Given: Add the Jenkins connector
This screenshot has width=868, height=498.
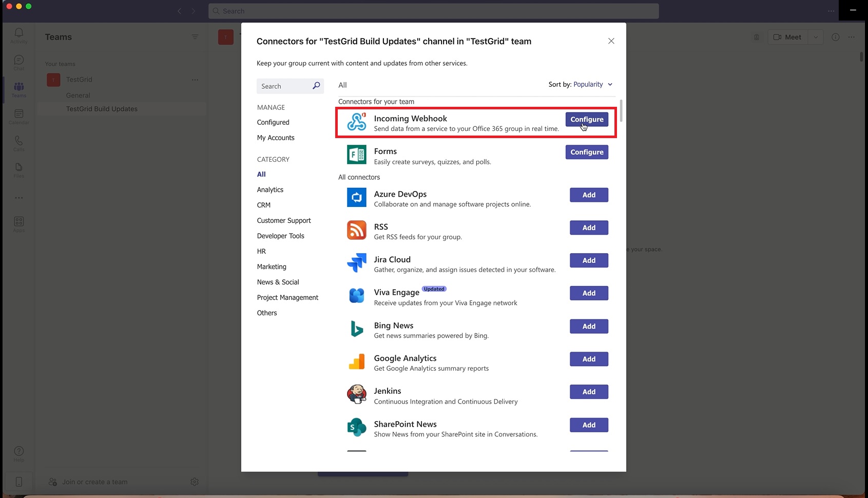Looking at the screenshot, I should click(589, 392).
